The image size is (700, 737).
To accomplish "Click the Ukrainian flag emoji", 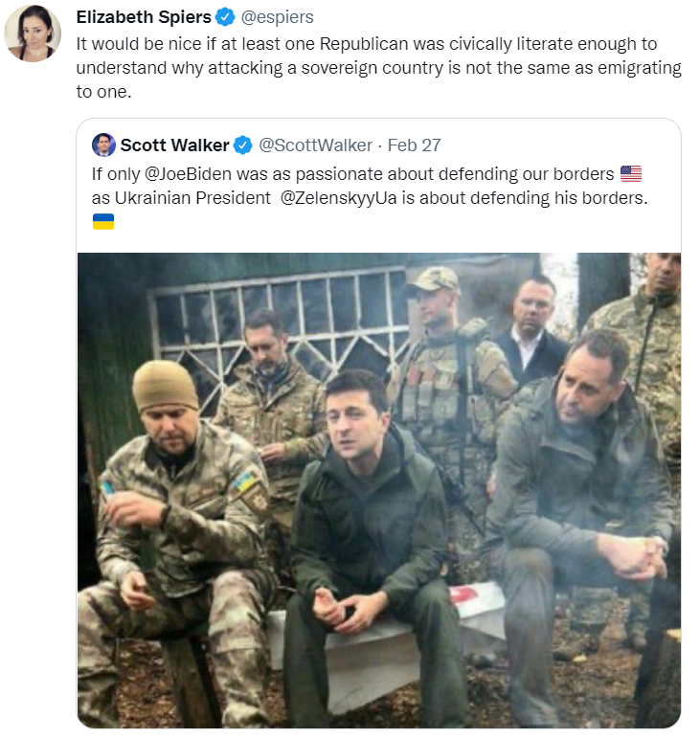I will pyautogui.click(x=103, y=221).
